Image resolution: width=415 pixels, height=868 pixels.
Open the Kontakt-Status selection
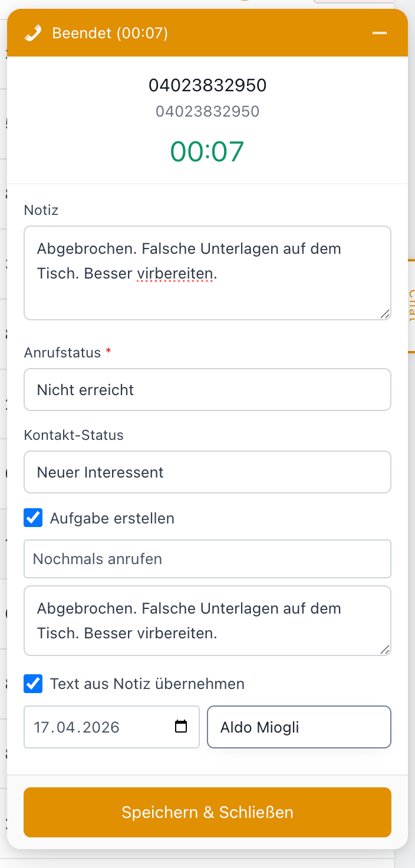[207, 472]
